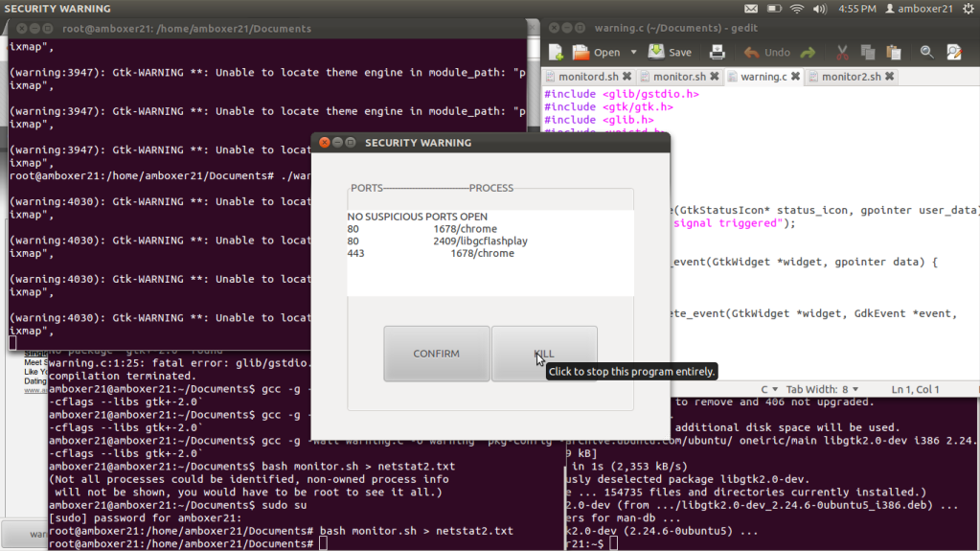The width and height of the screenshot is (980, 551).
Task: Select the warning.c tab
Action: pyautogui.click(x=763, y=77)
